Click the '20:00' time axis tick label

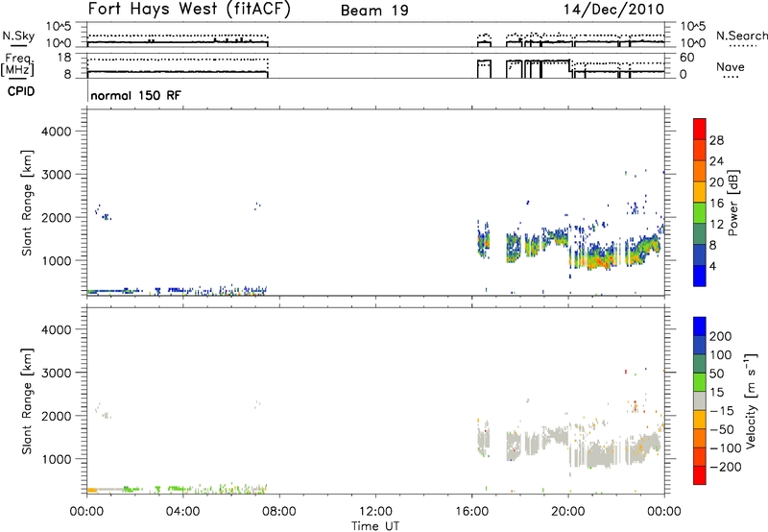click(x=568, y=512)
